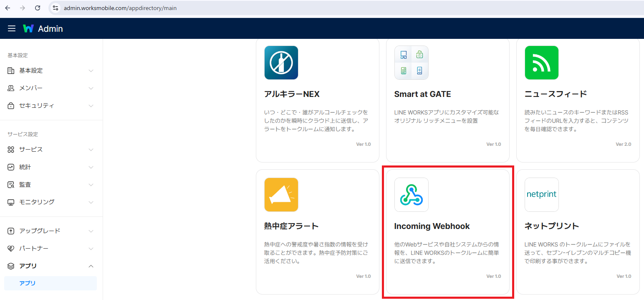Screen dimensions: 644x300
Task: Expand サービス with its chevron
Action: click(91, 150)
